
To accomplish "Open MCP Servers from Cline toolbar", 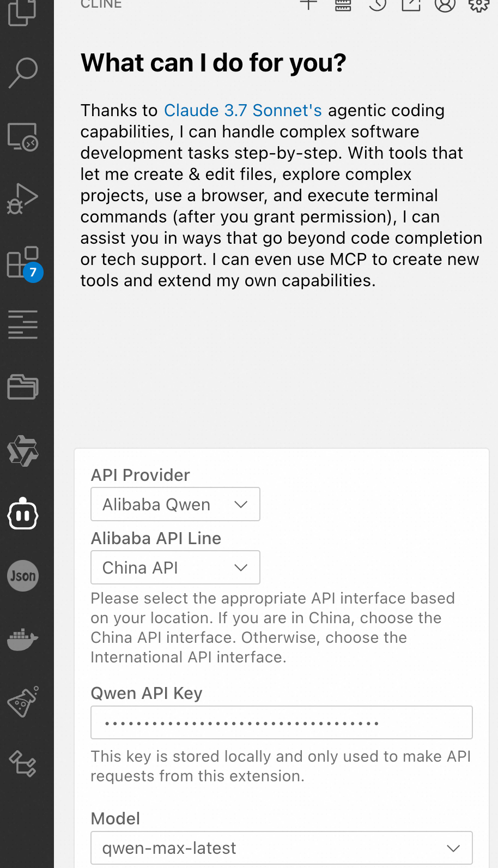I will [x=343, y=5].
